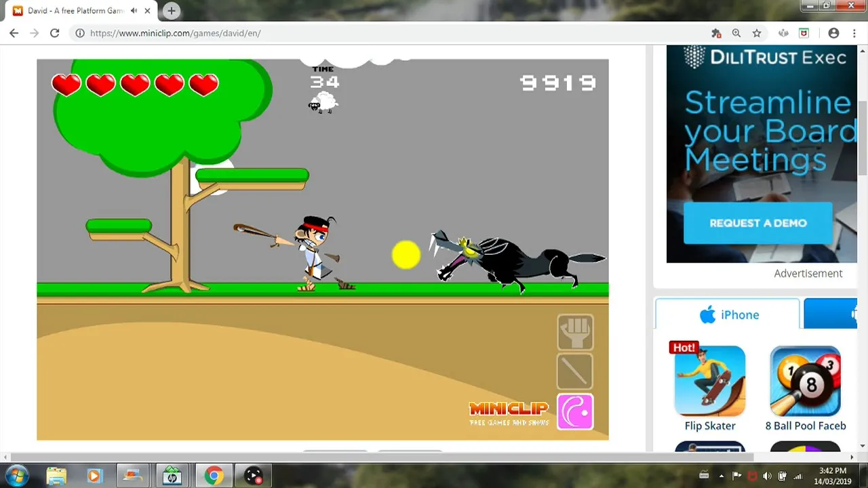Open the Chrome three-dot menu
The image size is (868, 488).
[854, 33]
